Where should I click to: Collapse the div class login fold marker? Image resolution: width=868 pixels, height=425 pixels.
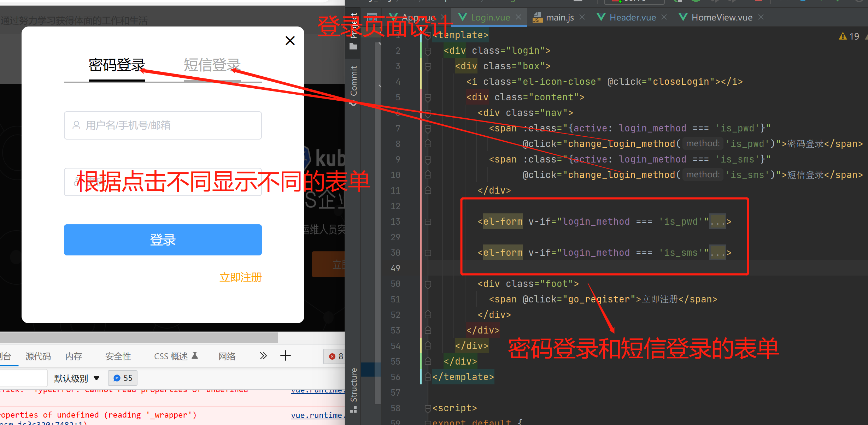(x=428, y=51)
